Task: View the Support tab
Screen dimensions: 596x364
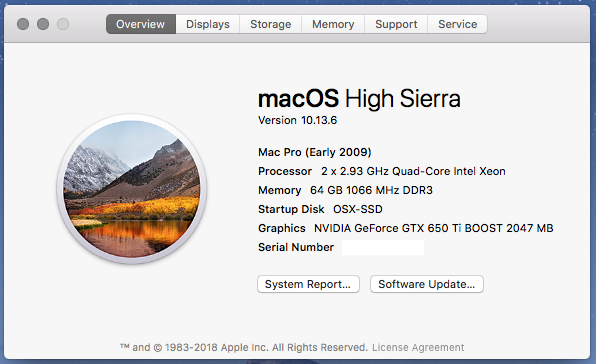Action: pyautogui.click(x=396, y=24)
